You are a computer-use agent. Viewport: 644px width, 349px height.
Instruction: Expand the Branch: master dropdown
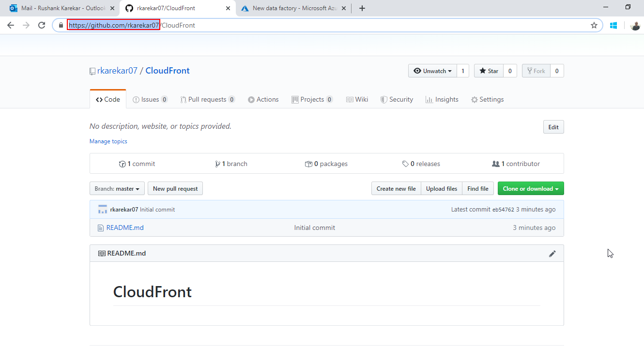[117, 189]
